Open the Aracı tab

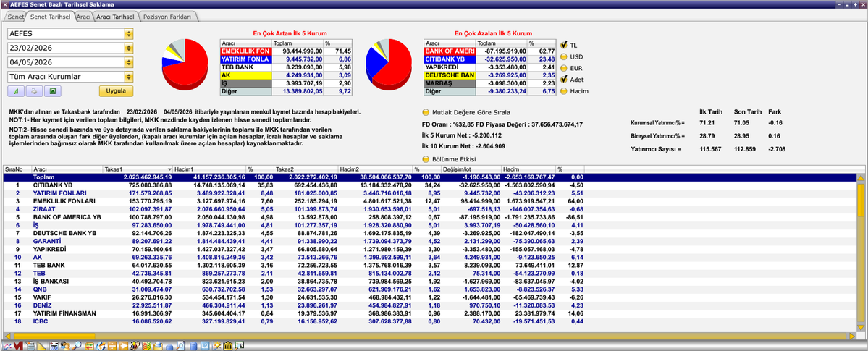click(83, 17)
